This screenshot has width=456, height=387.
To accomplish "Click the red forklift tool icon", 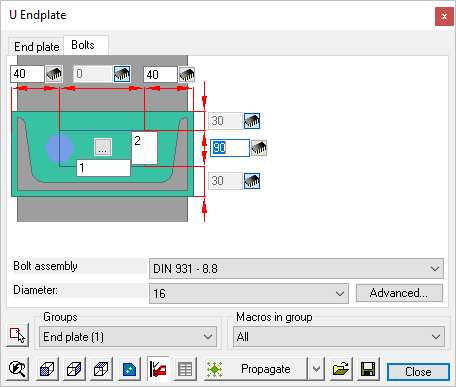I will (x=158, y=369).
